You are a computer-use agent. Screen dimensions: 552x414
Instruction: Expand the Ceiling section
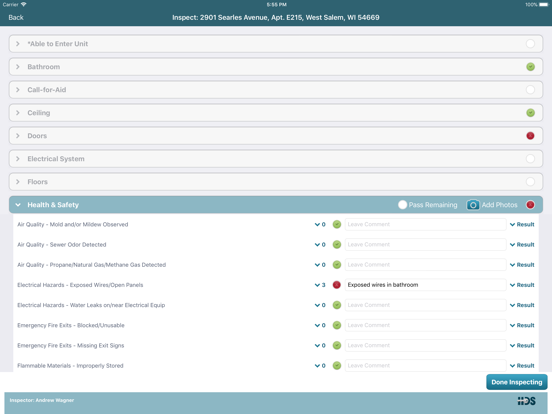tap(18, 113)
